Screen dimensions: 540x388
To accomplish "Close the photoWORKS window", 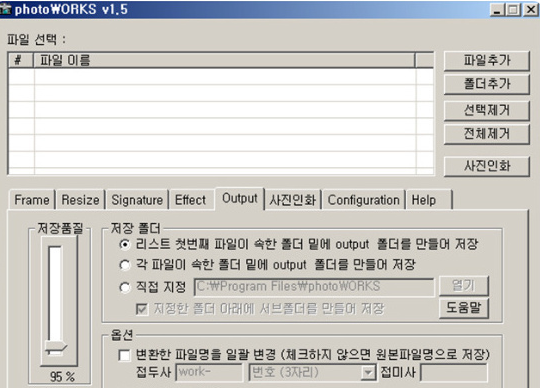I will (x=530, y=10).
